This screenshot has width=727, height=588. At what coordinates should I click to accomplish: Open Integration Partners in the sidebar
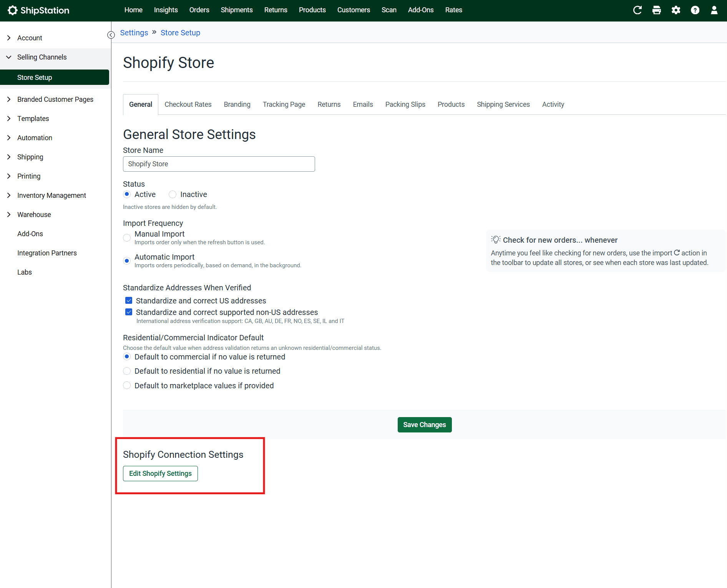coord(47,253)
